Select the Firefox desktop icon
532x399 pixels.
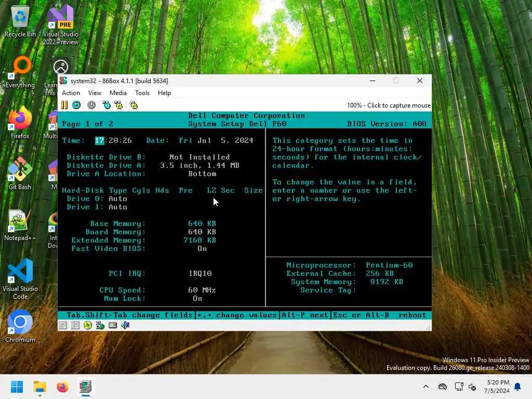tap(20, 123)
